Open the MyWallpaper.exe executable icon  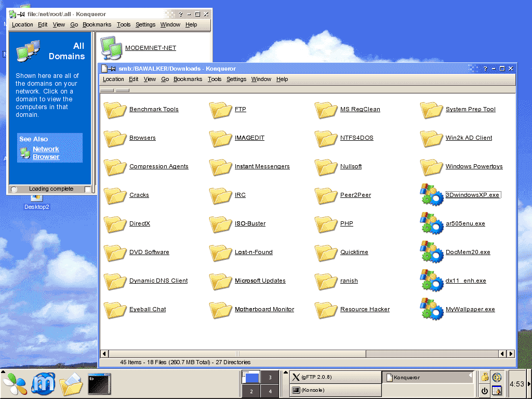[x=431, y=310]
